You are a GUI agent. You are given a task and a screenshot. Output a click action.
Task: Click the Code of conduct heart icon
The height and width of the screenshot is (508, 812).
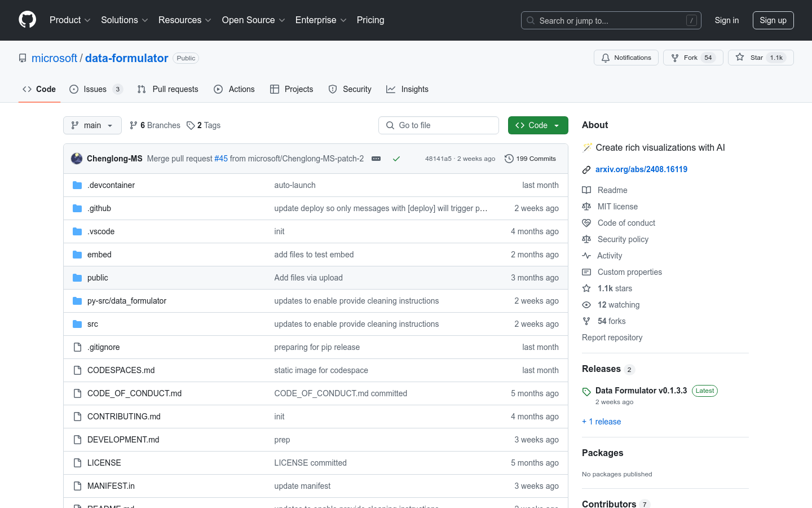pos(586,223)
